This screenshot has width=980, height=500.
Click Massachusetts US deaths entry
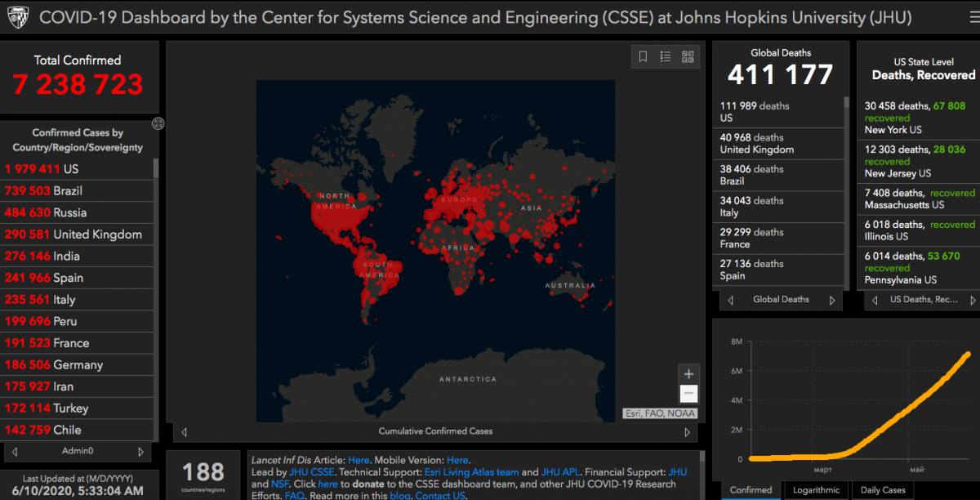pyautogui.click(x=920, y=199)
